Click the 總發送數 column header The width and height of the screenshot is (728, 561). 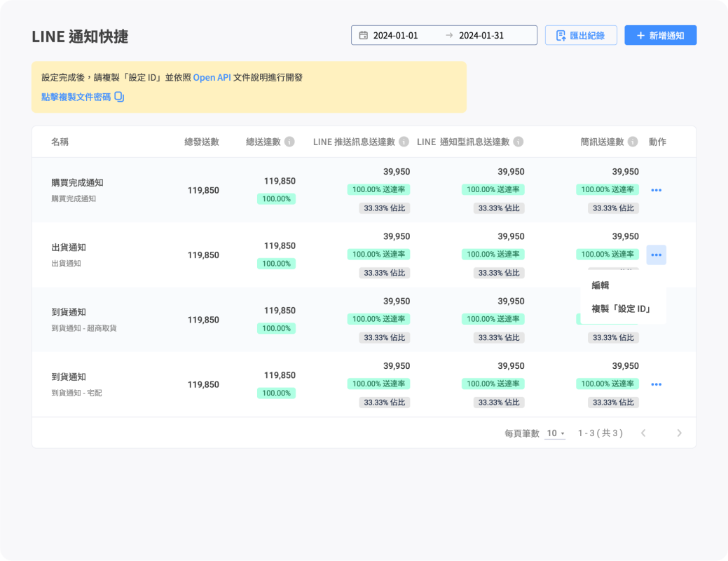click(x=202, y=142)
